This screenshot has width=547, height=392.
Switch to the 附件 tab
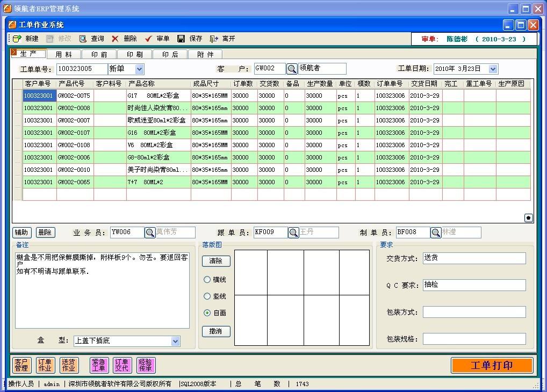205,54
